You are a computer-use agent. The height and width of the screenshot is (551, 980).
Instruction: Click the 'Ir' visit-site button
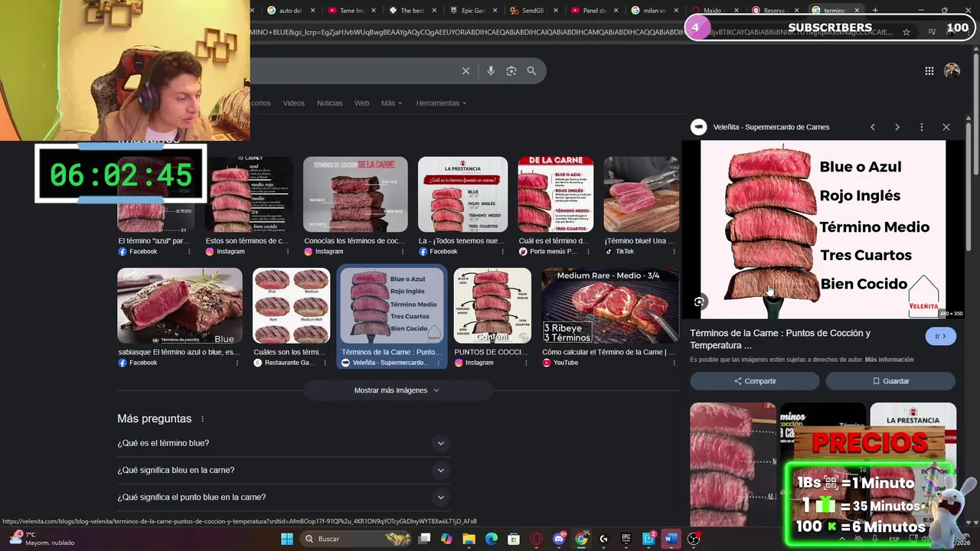(x=940, y=337)
